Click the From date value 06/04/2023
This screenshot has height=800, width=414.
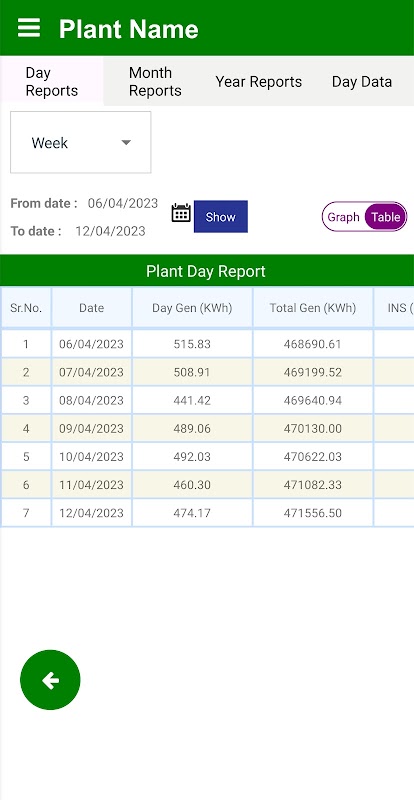[x=123, y=203]
